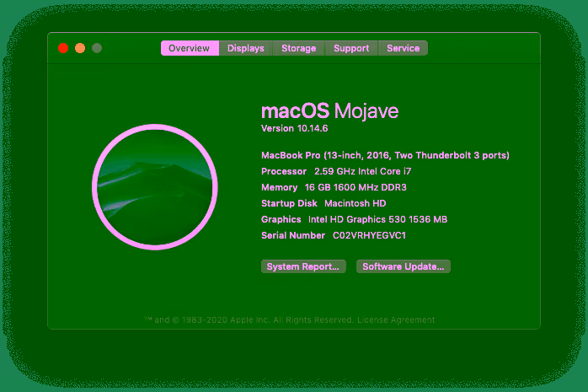Close the window with the red button

coord(63,48)
